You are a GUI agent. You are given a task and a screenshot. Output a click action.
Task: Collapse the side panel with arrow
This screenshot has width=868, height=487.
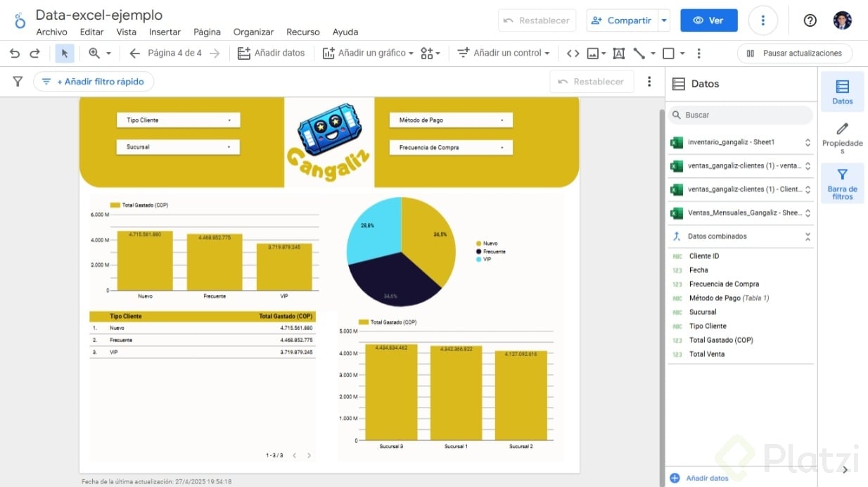click(845, 470)
